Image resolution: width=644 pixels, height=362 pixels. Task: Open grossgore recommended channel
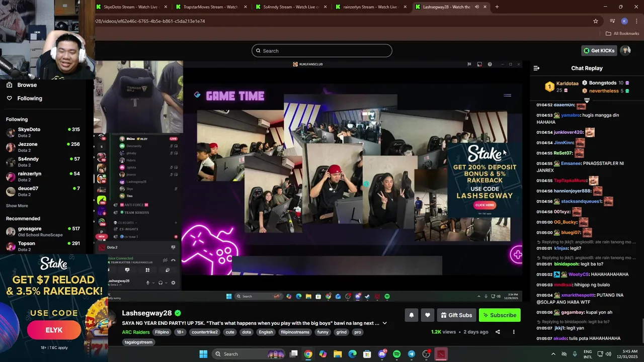tap(43, 231)
